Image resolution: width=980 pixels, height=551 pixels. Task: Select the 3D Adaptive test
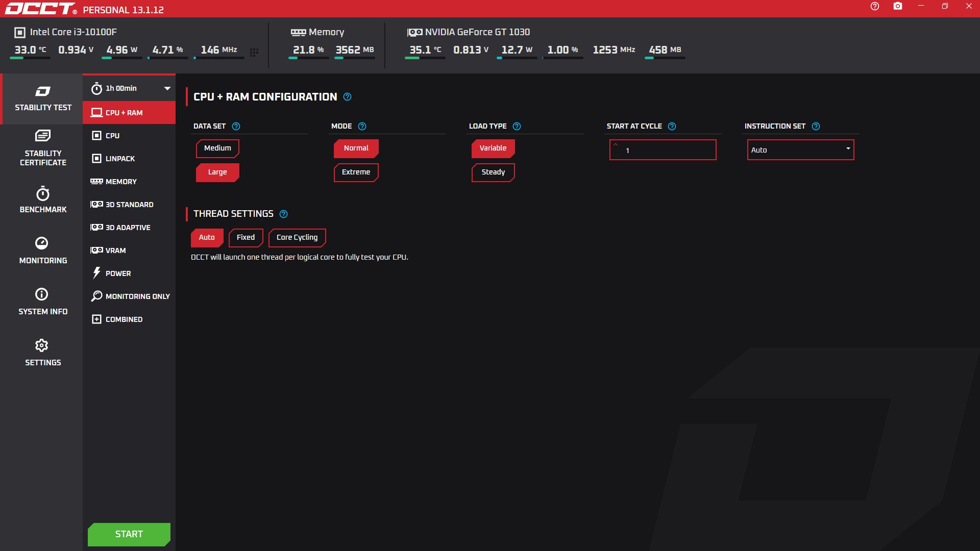tap(128, 228)
